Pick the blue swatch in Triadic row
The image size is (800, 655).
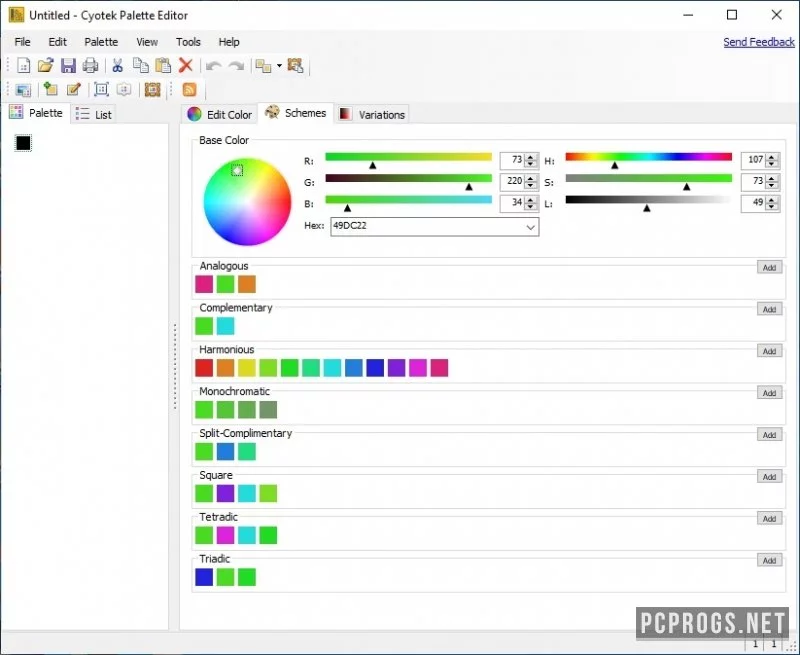[x=204, y=577]
